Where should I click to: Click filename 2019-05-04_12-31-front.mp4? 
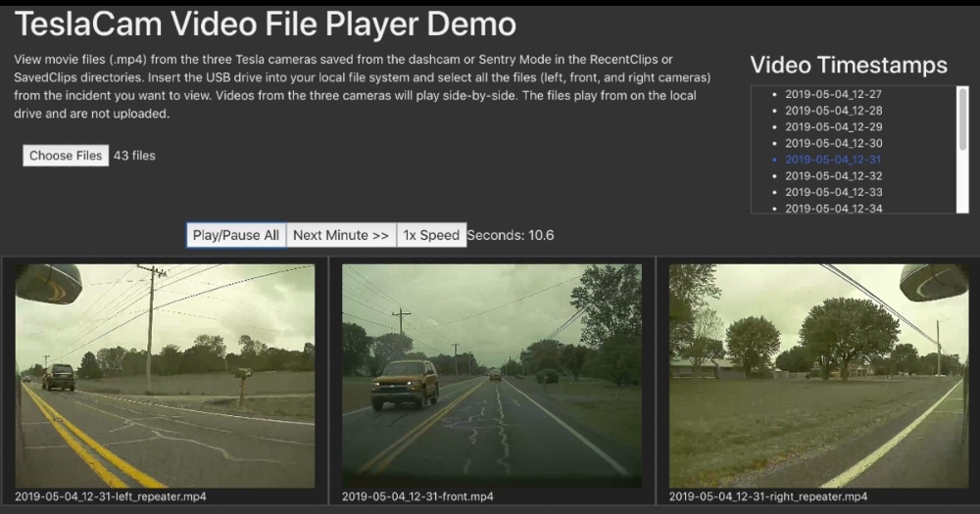417,496
